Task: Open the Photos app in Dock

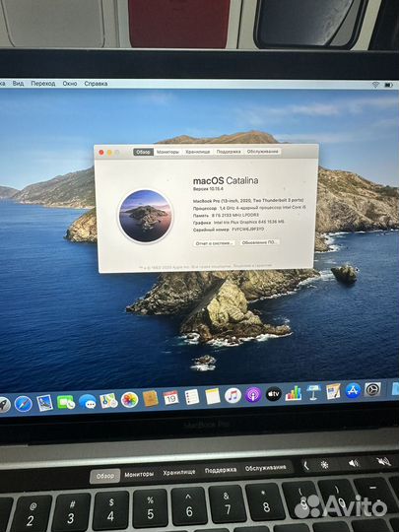Action: pyautogui.click(x=129, y=400)
